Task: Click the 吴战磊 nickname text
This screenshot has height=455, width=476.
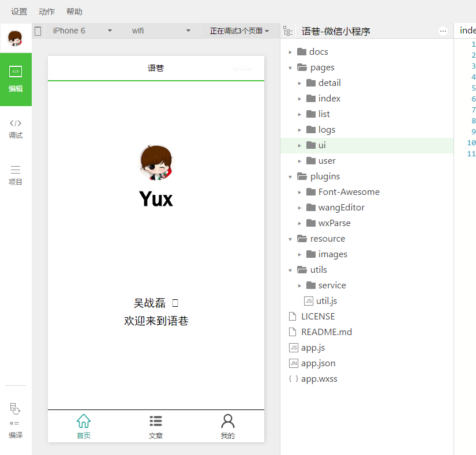Action: coord(149,303)
